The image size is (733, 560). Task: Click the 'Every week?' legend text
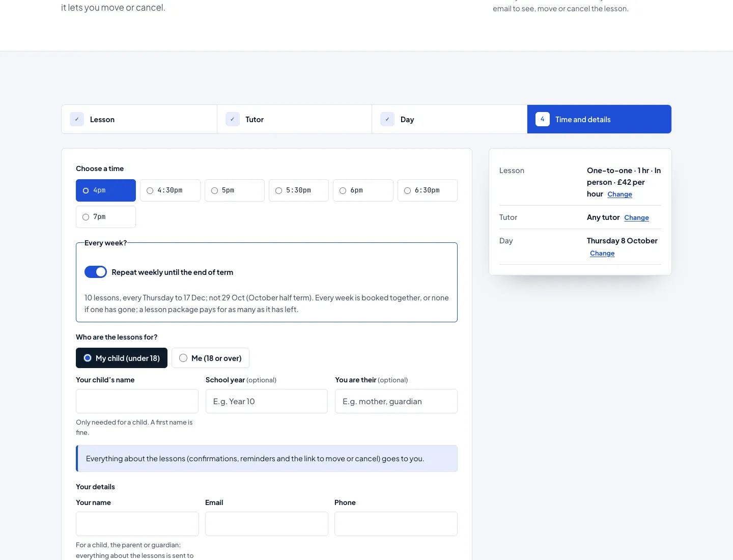point(105,243)
